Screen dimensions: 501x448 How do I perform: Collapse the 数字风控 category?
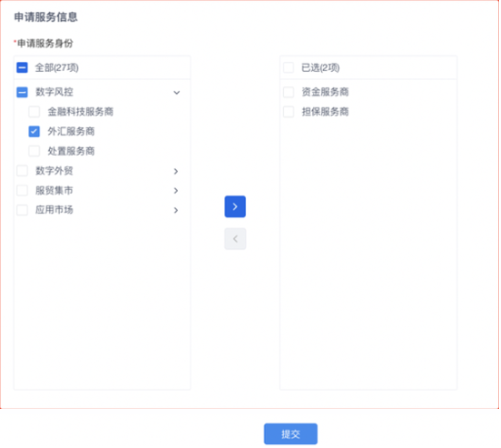176,92
